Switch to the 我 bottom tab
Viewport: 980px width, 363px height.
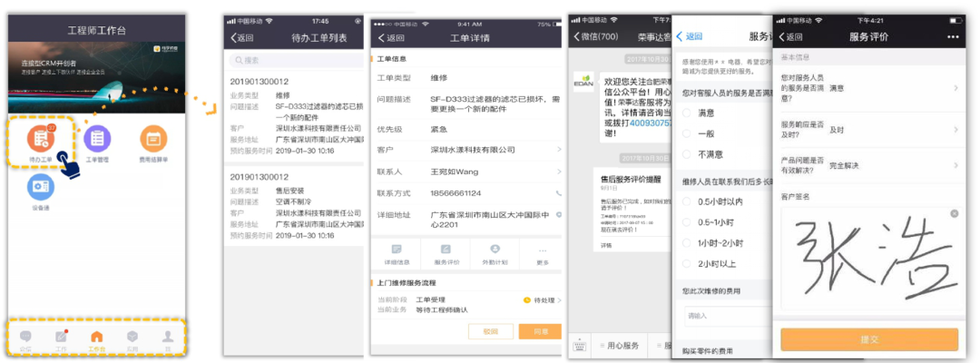tap(167, 338)
